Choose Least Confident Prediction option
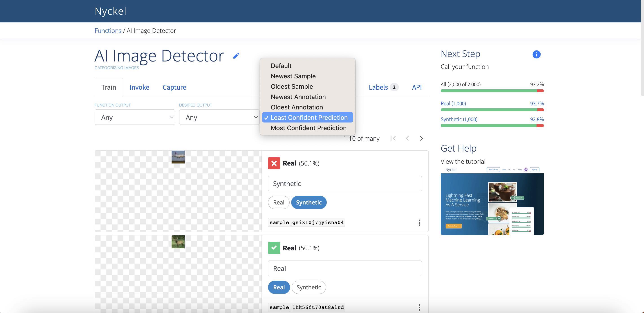The image size is (644, 313). click(307, 118)
